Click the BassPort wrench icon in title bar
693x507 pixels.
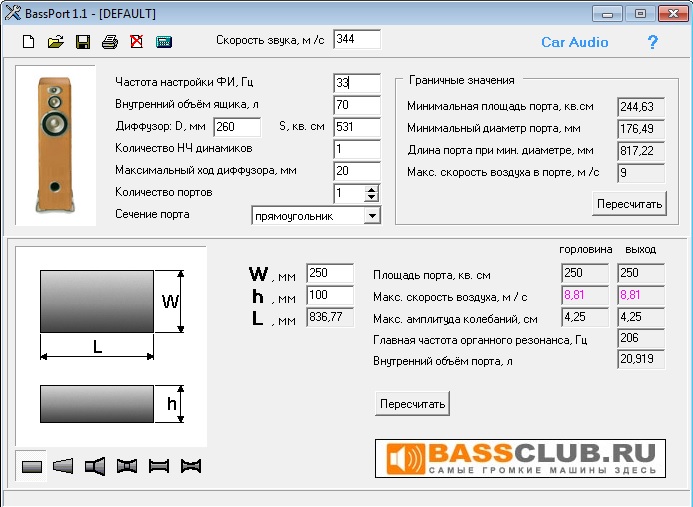click(x=13, y=13)
